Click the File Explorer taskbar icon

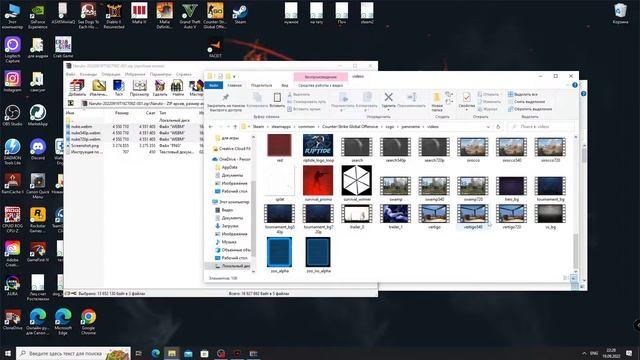[172, 353]
